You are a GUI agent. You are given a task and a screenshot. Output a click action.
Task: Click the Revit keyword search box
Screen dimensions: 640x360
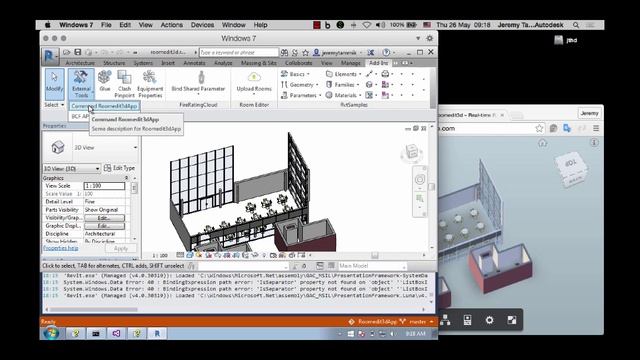point(239,52)
